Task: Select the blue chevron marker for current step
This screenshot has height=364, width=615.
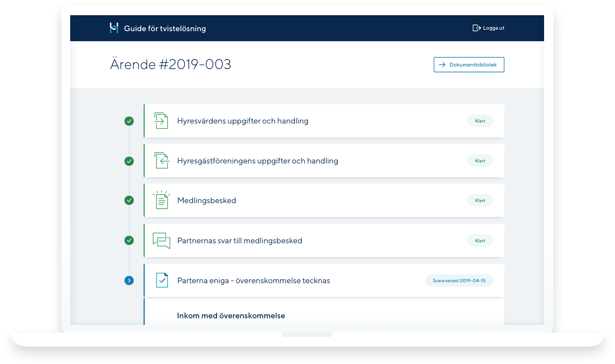Action: (x=129, y=280)
